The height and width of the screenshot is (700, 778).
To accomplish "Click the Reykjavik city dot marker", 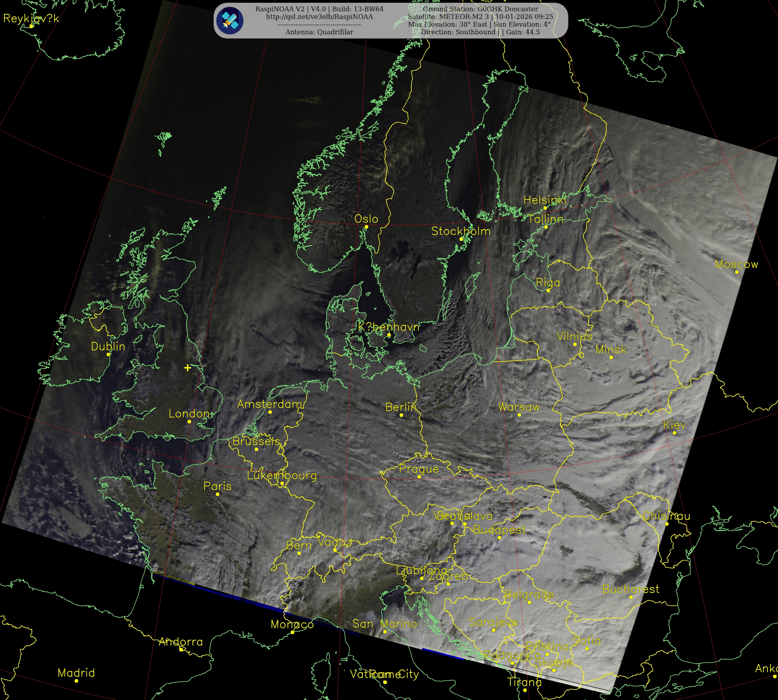I will (32, 26).
